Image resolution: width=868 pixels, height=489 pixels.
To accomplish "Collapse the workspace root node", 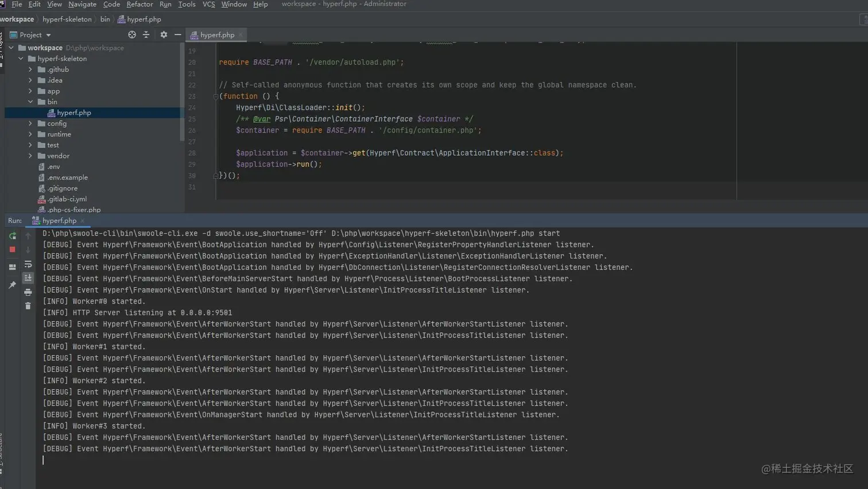I will coord(11,48).
